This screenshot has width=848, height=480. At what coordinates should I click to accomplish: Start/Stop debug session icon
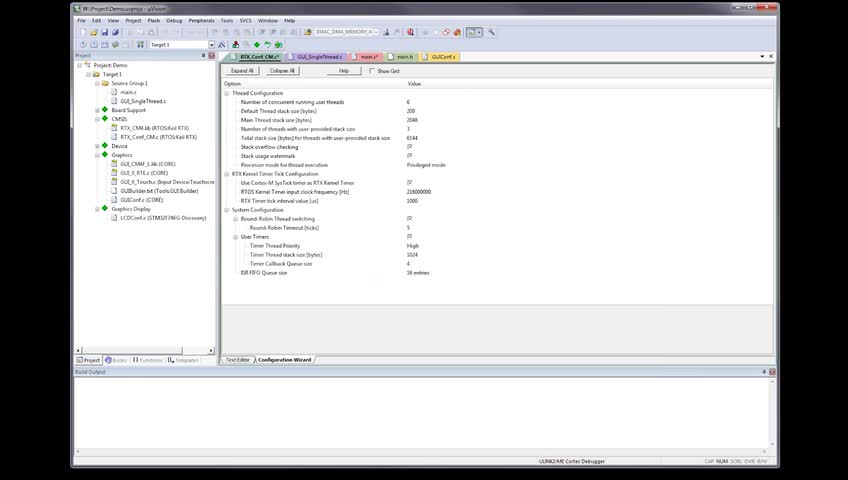410,32
